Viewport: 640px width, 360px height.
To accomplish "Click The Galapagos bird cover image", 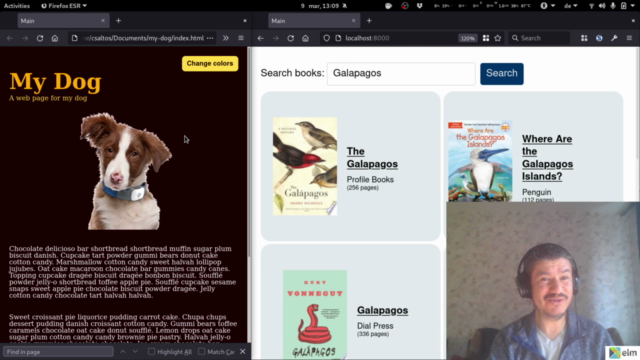I will [x=305, y=167].
